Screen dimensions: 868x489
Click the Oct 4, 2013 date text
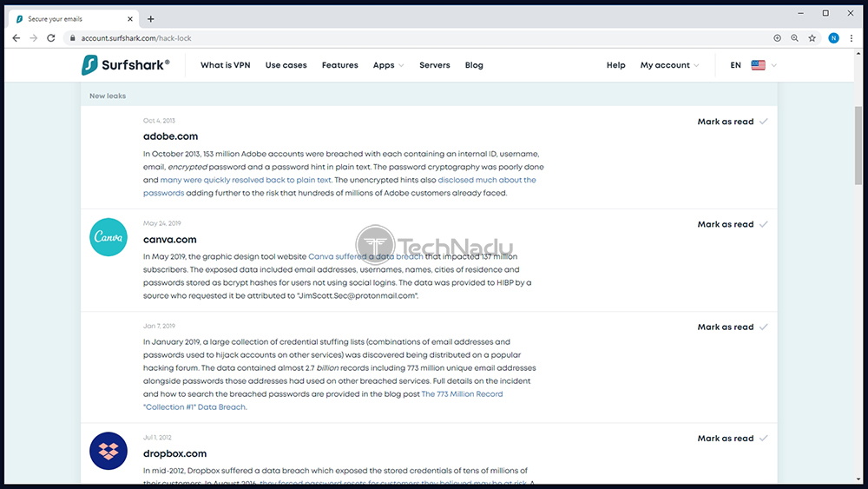click(159, 120)
